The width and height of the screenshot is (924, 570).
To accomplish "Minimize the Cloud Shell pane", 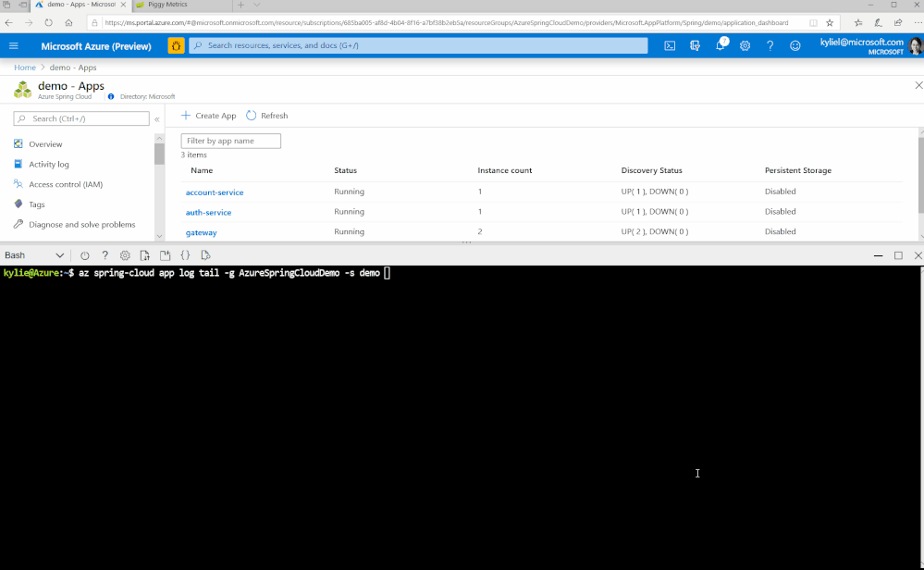I will 878,255.
